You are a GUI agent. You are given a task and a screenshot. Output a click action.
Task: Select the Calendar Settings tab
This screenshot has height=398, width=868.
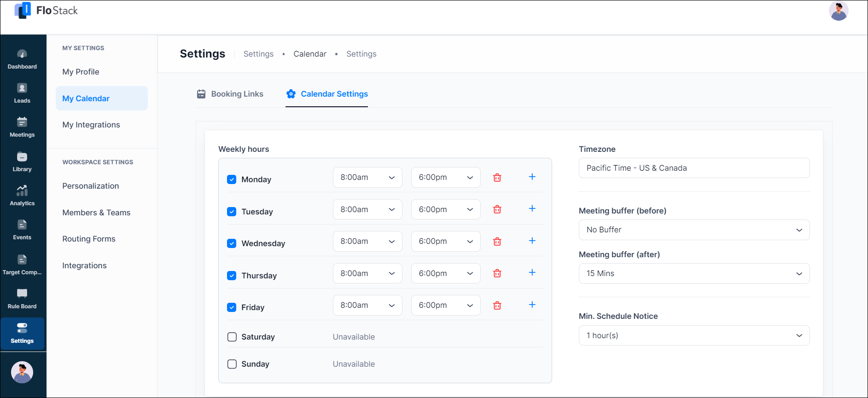click(327, 94)
